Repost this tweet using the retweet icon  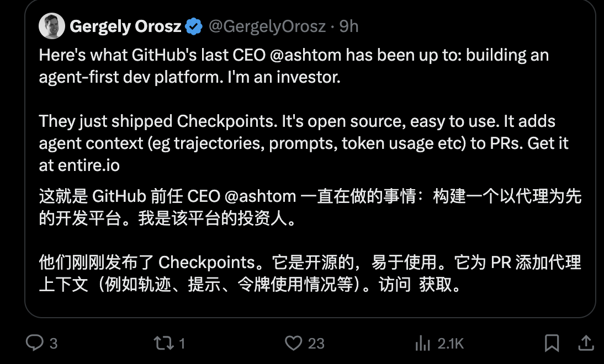point(163,344)
